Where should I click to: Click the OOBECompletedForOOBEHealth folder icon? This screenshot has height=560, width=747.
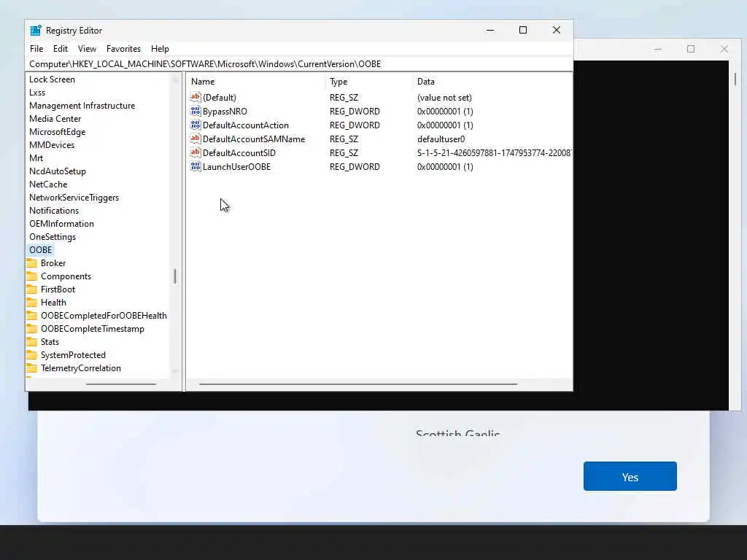coord(32,315)
